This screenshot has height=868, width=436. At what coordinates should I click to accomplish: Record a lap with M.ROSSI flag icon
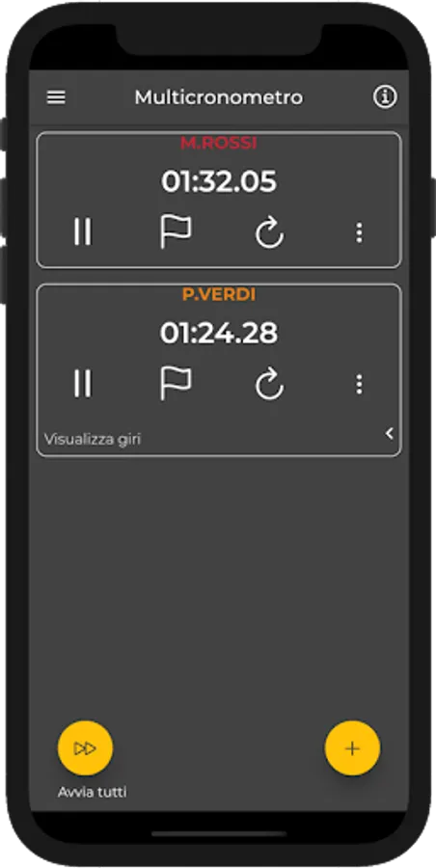176,231
